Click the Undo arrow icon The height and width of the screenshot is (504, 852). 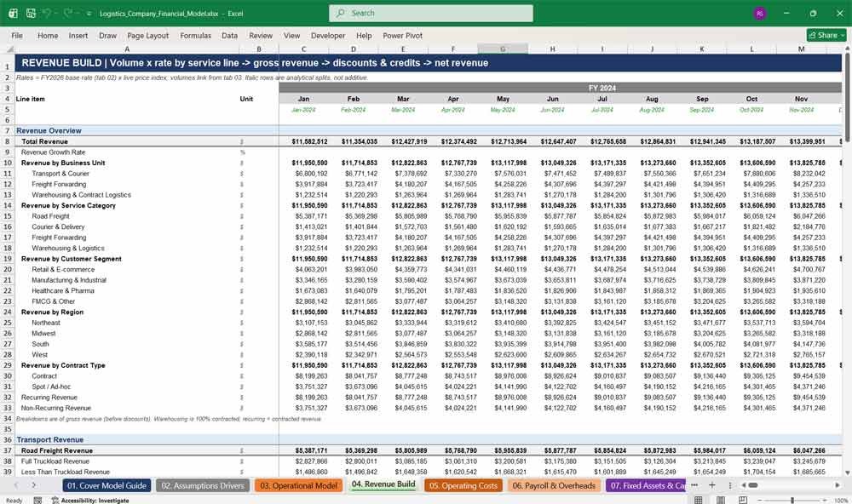47,13
